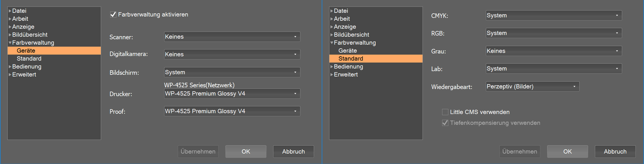Screen dimensions: 644x164
Task: Select Standard item in left dialog tree
Action: (x=29, y=58)
